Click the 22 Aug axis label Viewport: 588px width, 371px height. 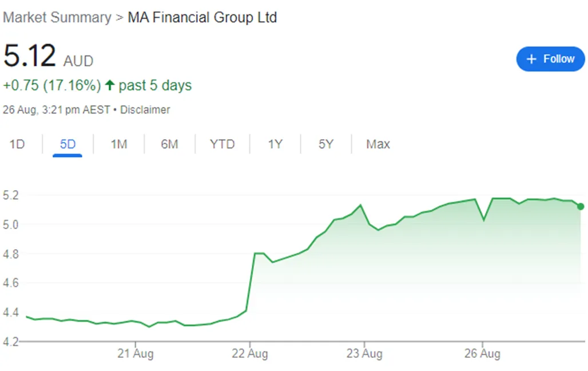click(250, 354)
